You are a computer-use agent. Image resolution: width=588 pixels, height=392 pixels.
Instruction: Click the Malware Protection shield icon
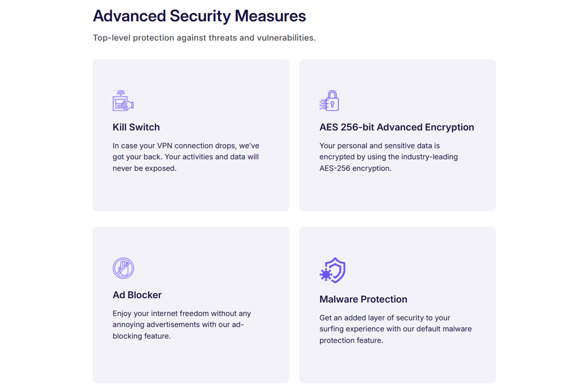pyautogui.click(x=332, y=270)
